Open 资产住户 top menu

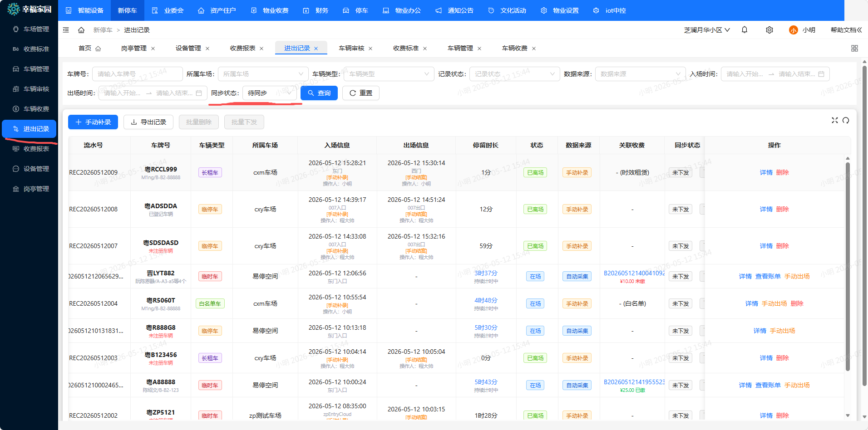217,10
